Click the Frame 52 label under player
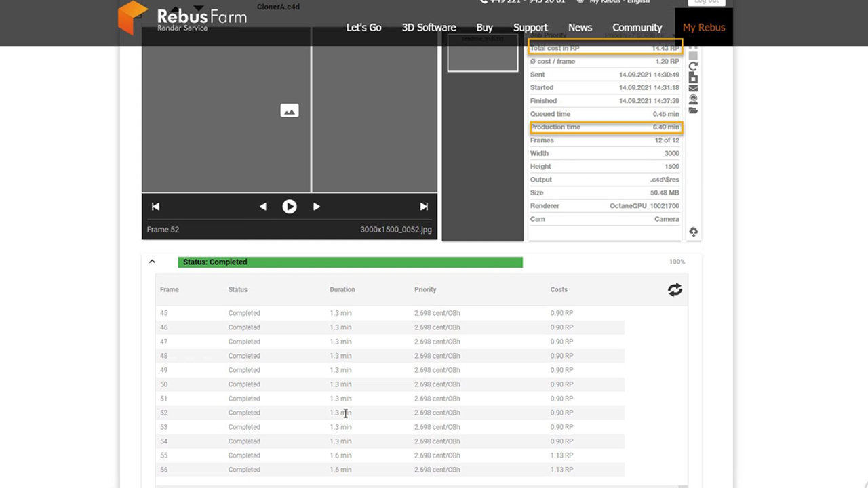The width and height of the screenshot is (868, 488). tap(163, 230)
